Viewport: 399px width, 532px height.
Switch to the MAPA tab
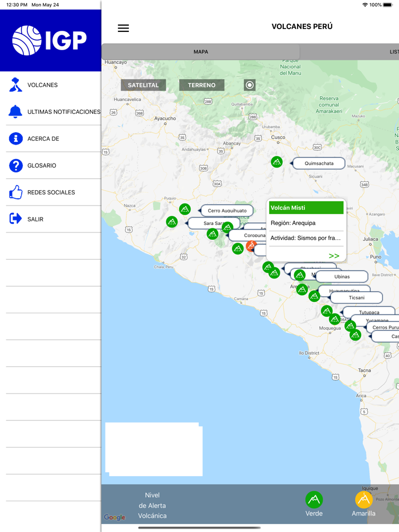[201, 52]
